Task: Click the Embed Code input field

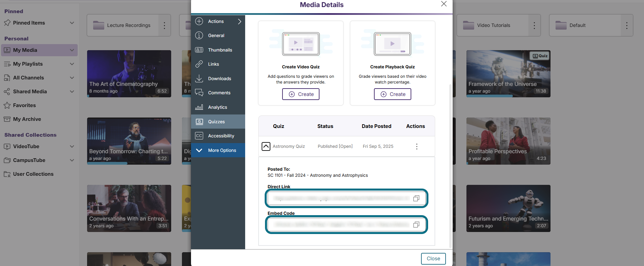Action: [x=346, y=225]
